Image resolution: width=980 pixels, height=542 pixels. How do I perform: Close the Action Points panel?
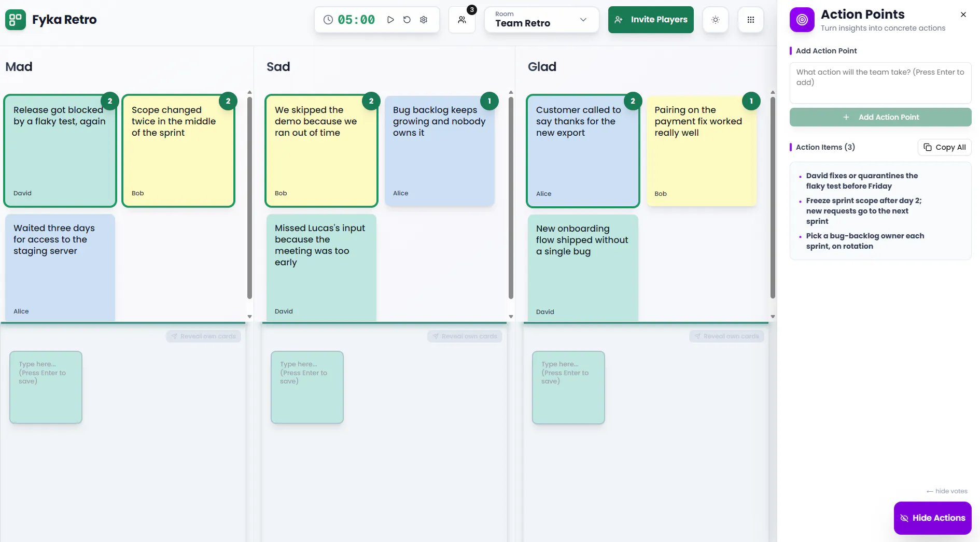[963, 15]
